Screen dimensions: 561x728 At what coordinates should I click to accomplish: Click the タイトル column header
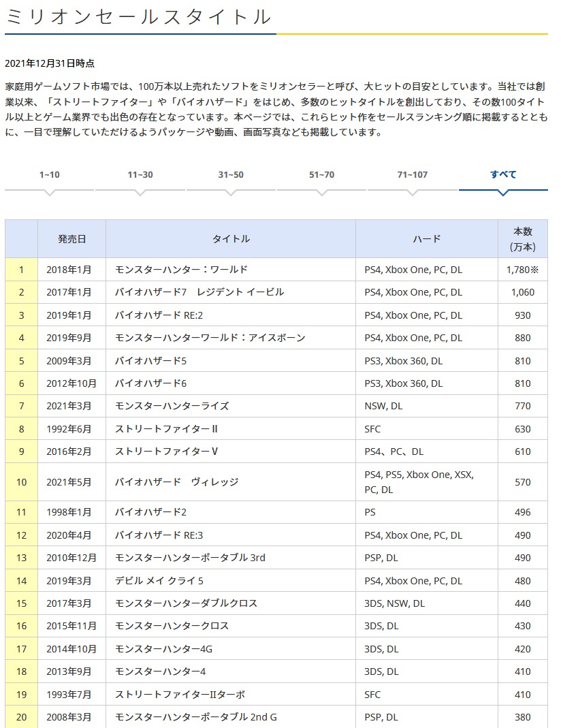tap(231, 238)
